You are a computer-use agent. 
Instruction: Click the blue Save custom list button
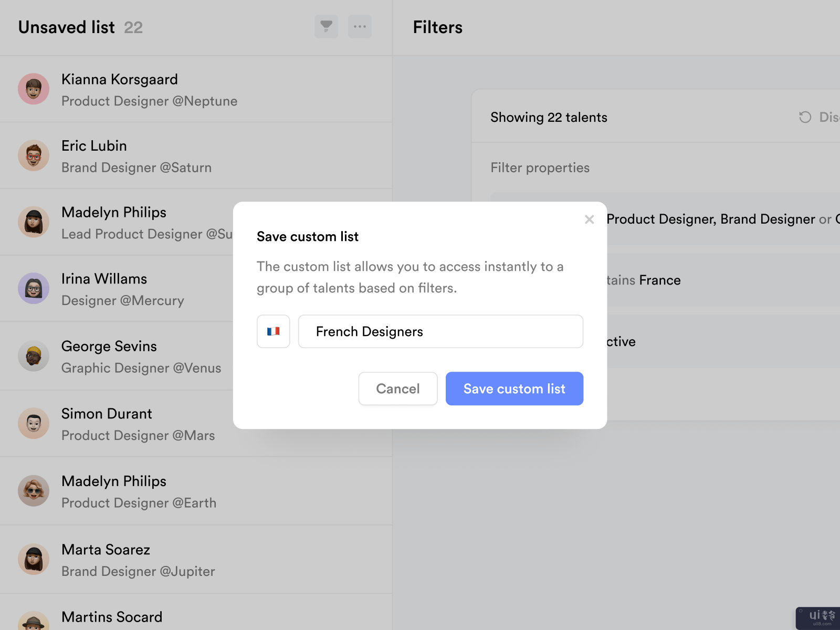tap(514, 388)
